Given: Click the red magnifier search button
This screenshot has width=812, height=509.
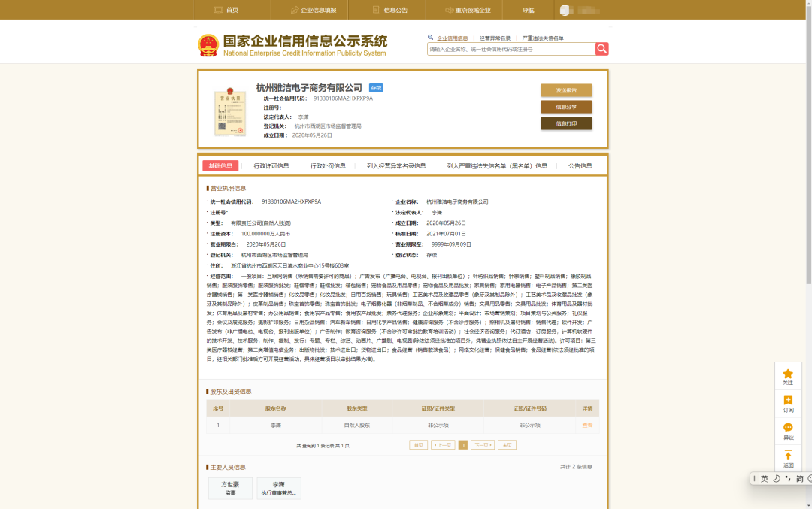Looking at the screenshot, I should click(601, 49).
